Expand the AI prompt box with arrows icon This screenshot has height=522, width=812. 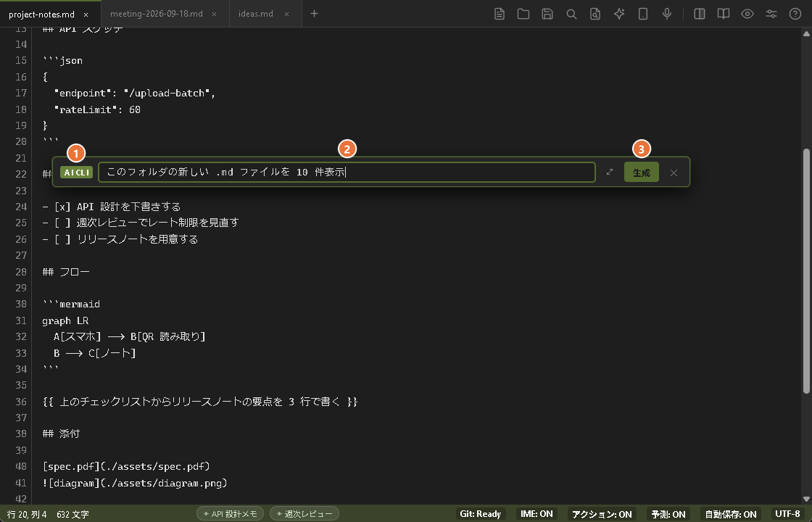pos(610,172)
